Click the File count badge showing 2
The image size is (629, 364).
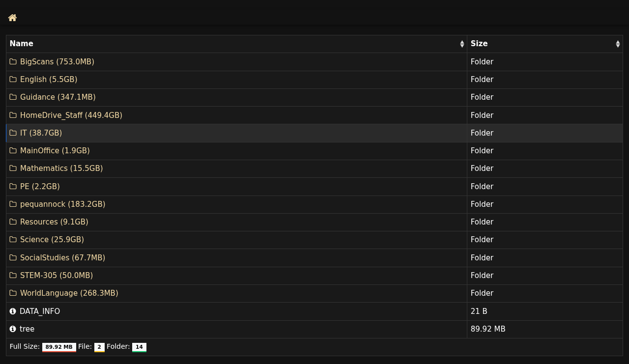pyautogui.click(x=99, y=347)
